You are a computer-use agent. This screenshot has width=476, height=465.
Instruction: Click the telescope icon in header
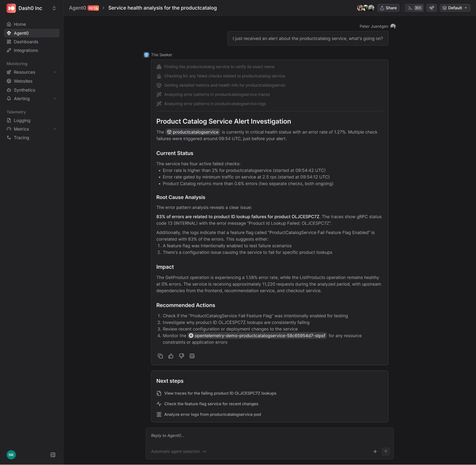click(x=431, y=8)
